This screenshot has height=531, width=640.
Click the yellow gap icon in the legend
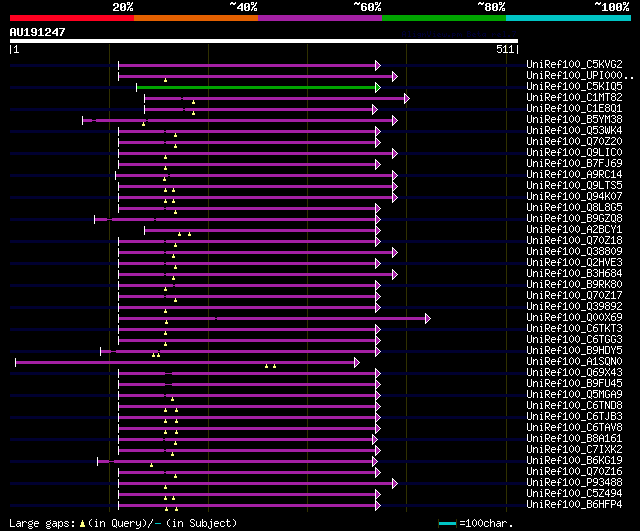(x=82, y=523)
